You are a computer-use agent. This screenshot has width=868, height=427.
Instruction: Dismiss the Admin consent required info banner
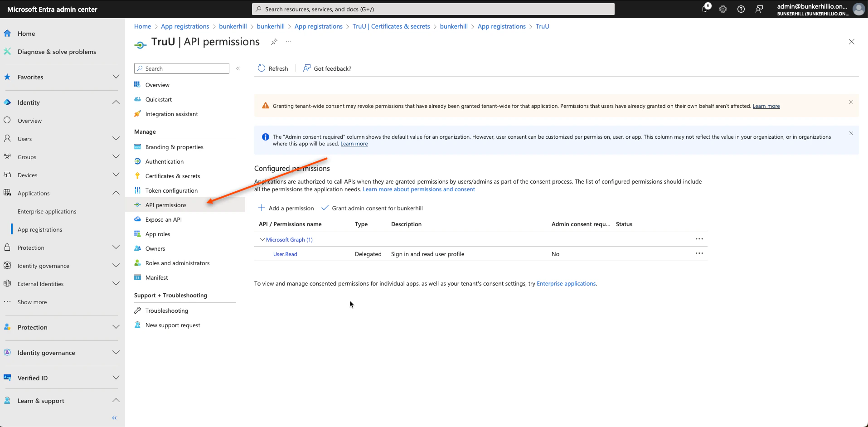click(851, 133)
